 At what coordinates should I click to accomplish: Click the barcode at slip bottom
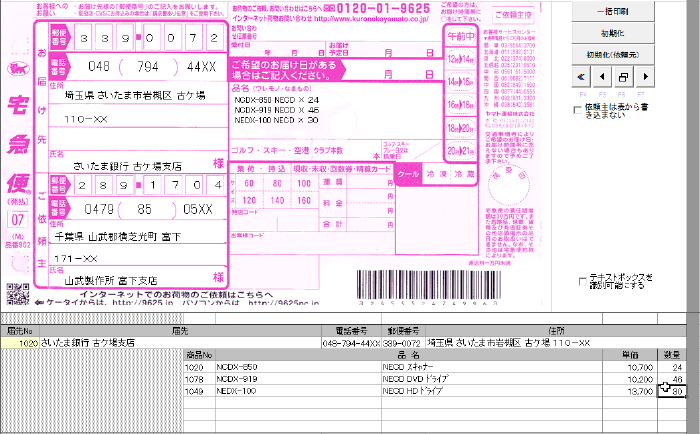429,284
